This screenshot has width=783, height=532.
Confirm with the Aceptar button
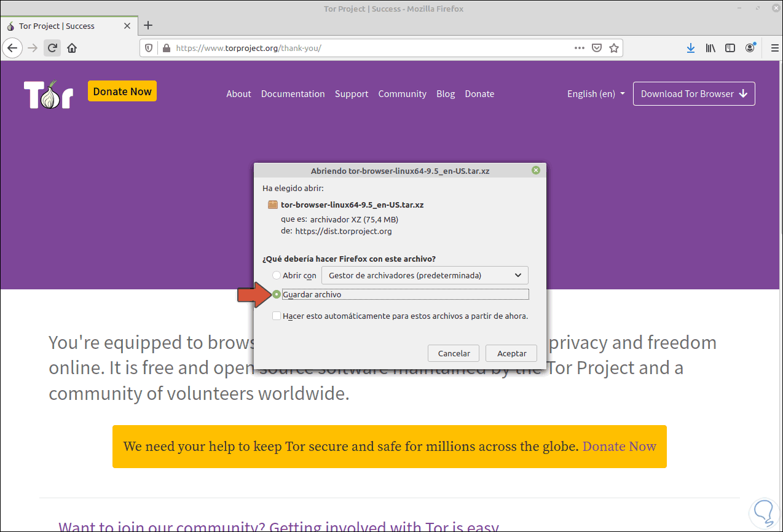pyautogui.click(x=511, y=353)
